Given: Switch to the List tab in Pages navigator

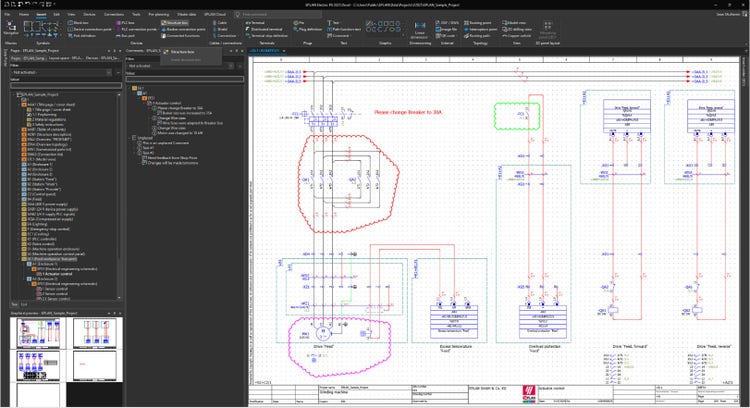Looking at the screenshot, I should coord(25,304).
